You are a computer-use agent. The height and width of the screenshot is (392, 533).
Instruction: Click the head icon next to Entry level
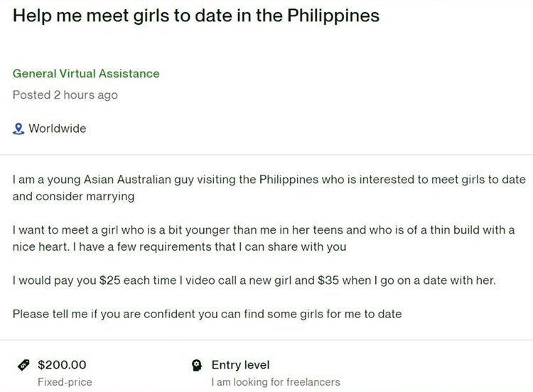coord(197,365)
